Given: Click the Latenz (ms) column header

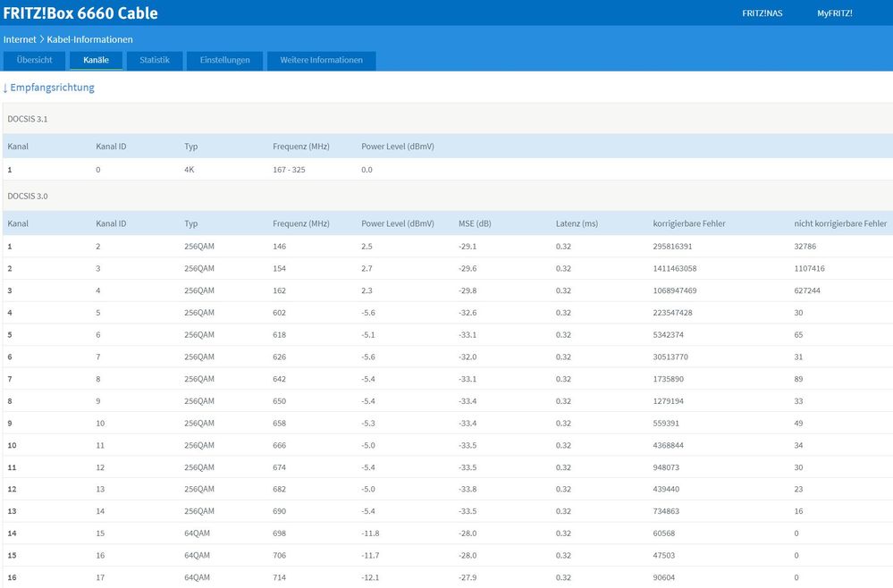Looking at the screenshot, I should coord(577,223).
